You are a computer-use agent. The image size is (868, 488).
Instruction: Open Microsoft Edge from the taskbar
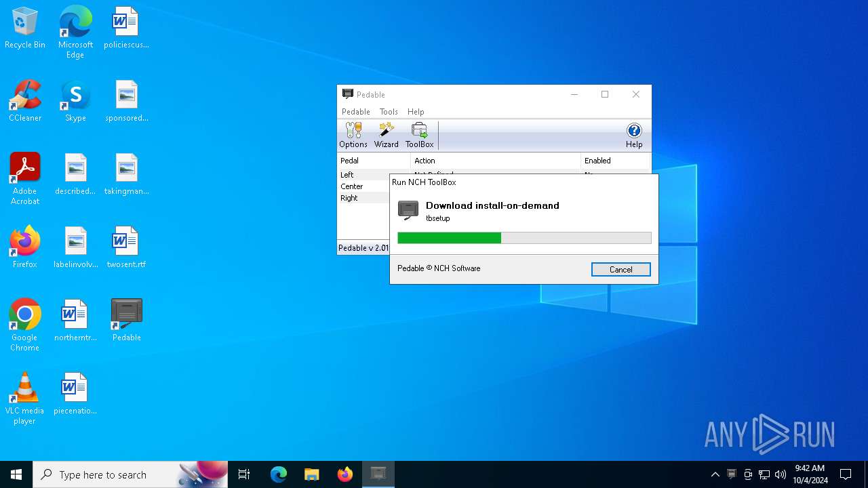point(278,474)
